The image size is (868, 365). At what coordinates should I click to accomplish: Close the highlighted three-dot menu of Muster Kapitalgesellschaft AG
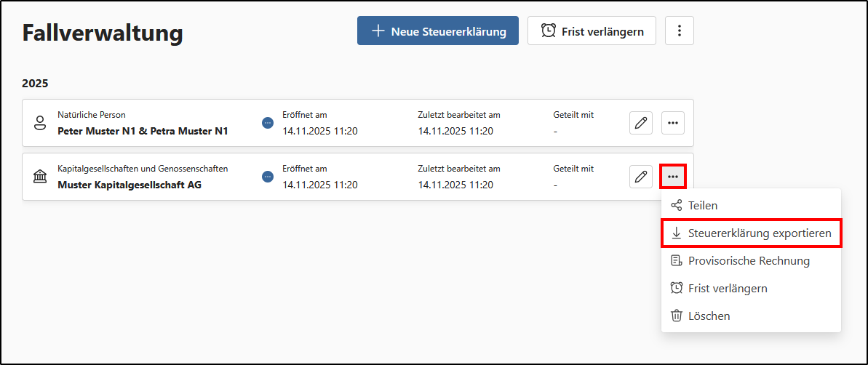673,177
